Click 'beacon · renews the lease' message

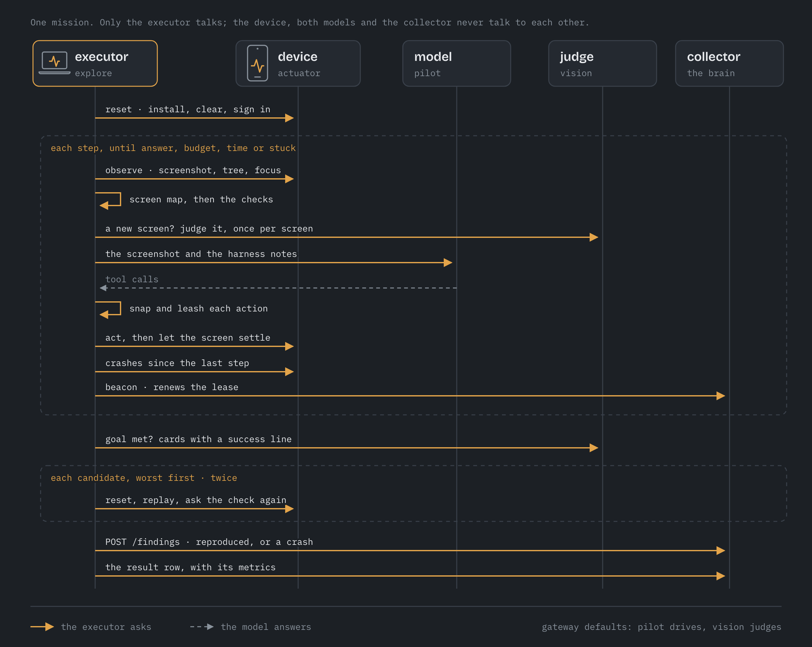pyautogui.click(x=172, y=387)
